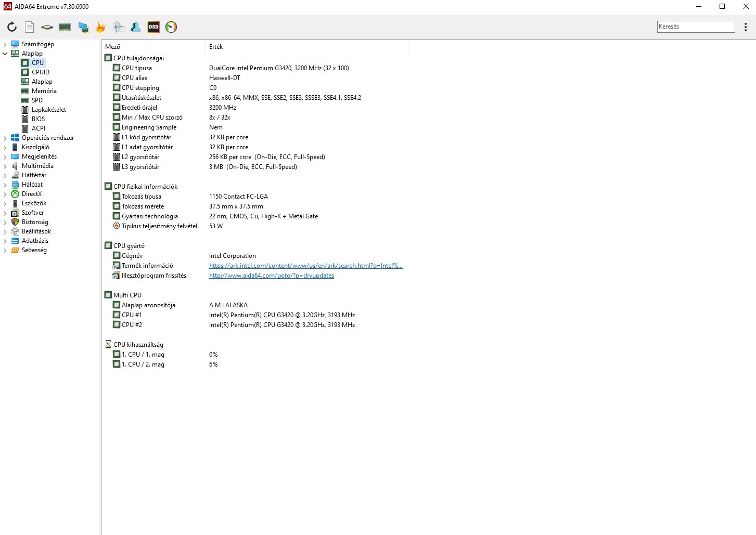
Task: Open Lapkakészlet in the tree
Action: tap(49, 110)
